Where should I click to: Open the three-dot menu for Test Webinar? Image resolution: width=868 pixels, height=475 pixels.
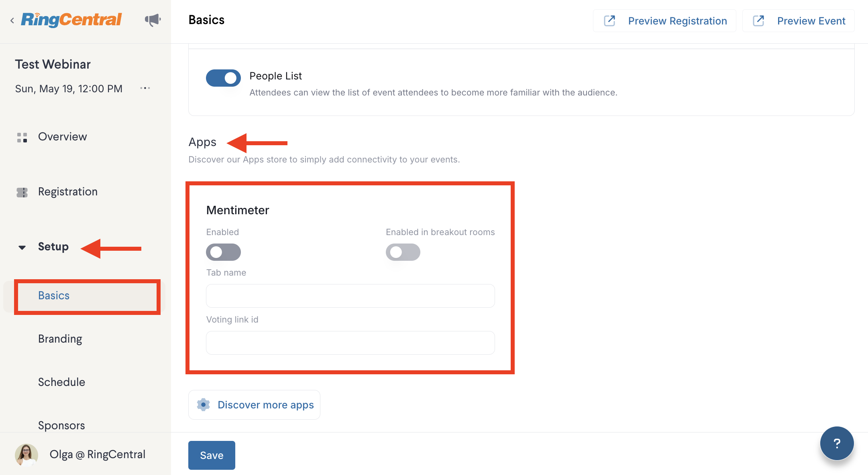[145, 88]
